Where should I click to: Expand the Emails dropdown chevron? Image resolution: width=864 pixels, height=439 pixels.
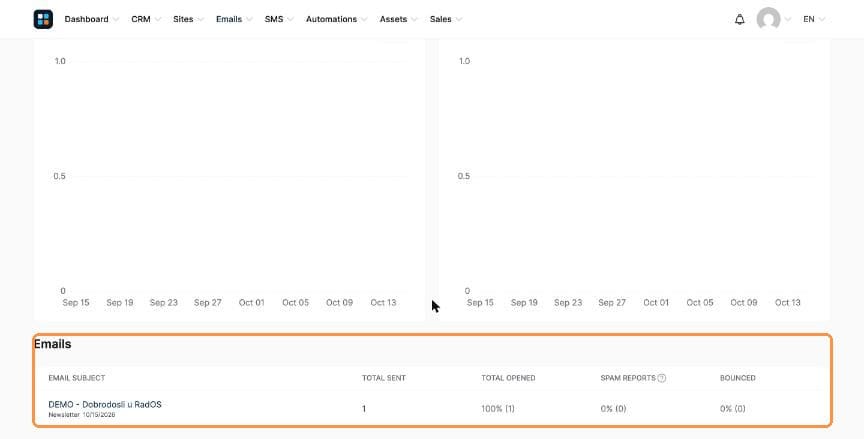pyautogui.click(x=249, y=20)
